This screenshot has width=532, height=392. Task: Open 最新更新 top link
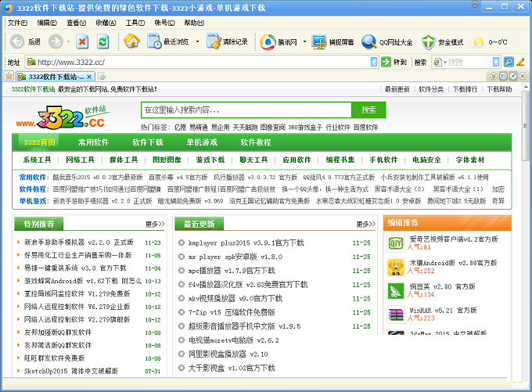point(397,89)
